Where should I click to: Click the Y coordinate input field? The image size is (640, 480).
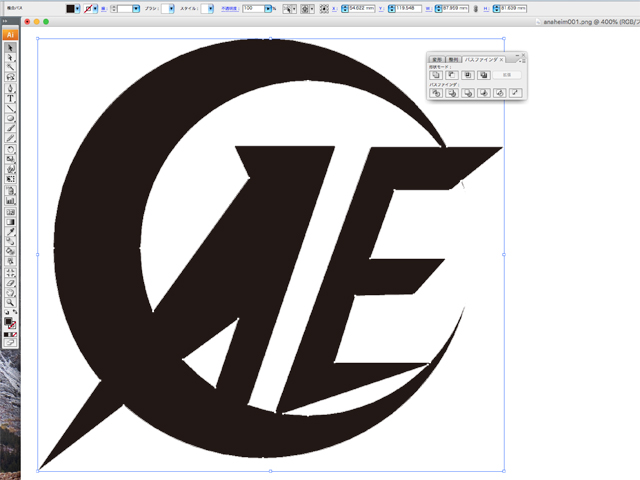pyautogui.click(x=409, y=9)
